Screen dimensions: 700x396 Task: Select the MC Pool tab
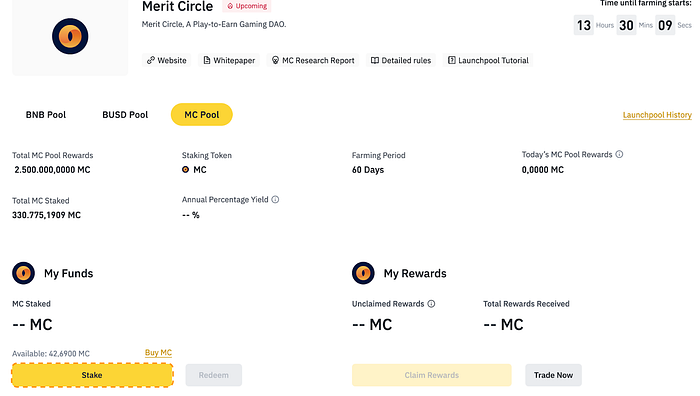coord(202,115)
